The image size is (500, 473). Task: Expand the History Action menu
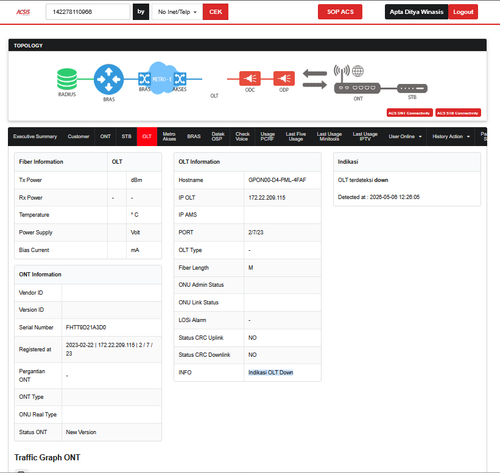click(451, 137)
